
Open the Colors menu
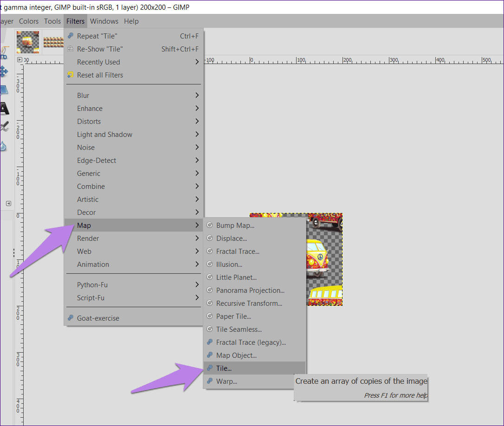[29, 21]
